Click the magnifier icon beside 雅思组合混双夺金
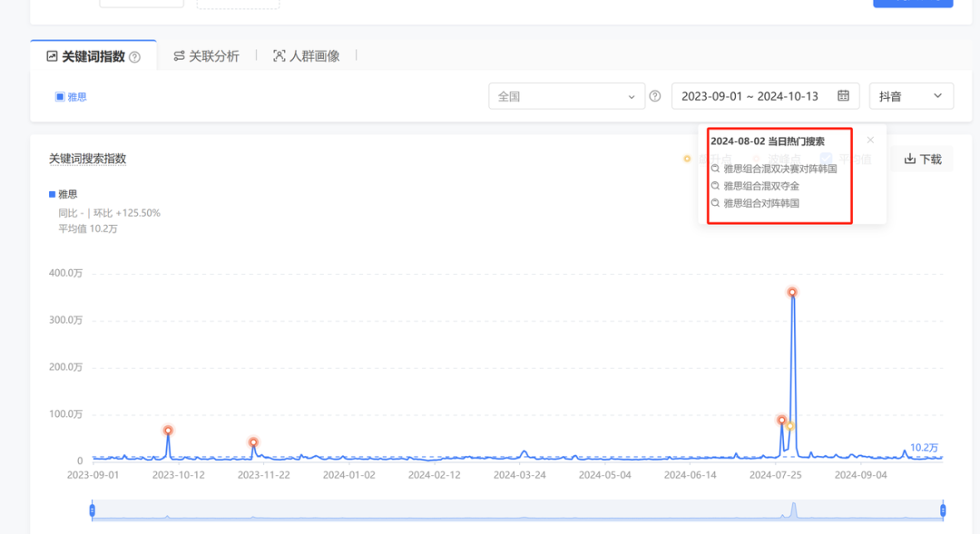 (716, 185)
